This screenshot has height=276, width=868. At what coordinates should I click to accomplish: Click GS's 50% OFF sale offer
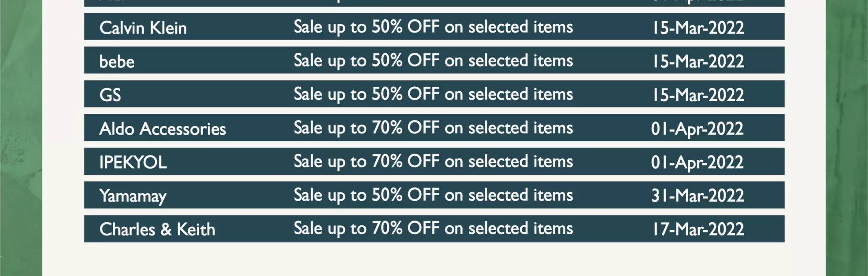point(433,94)
